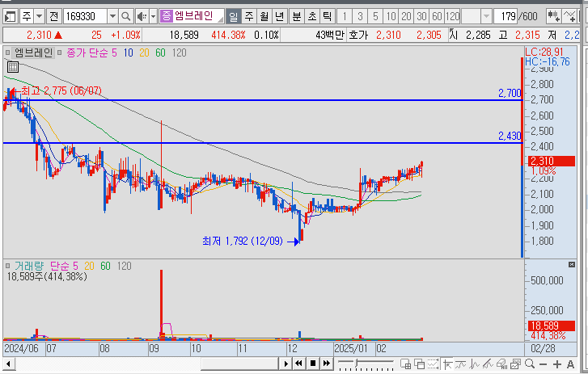This screenshot has width=588, height=374.
Task: Click the chart grid layout icon
Action: (x=405, y=363)
